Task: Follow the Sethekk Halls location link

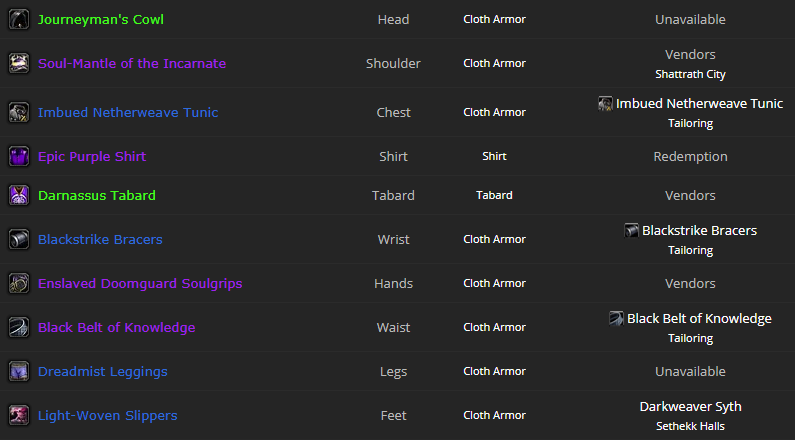Action: coord(690,426)
